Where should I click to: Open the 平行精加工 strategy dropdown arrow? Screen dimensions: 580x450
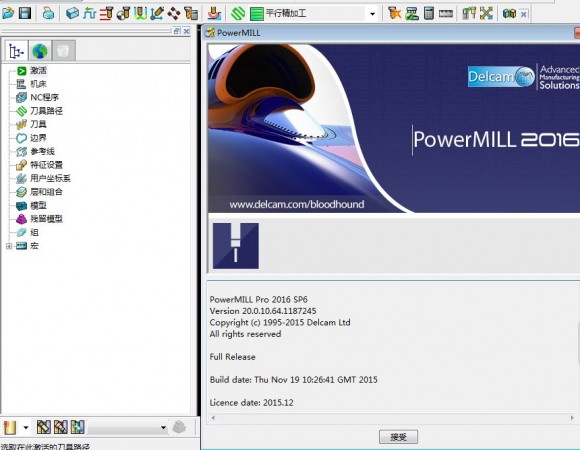[x=372, y=14]
